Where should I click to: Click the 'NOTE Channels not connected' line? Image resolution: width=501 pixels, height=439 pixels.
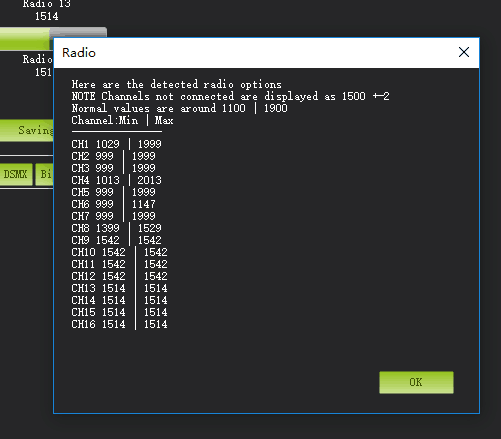tap(230, 96)
